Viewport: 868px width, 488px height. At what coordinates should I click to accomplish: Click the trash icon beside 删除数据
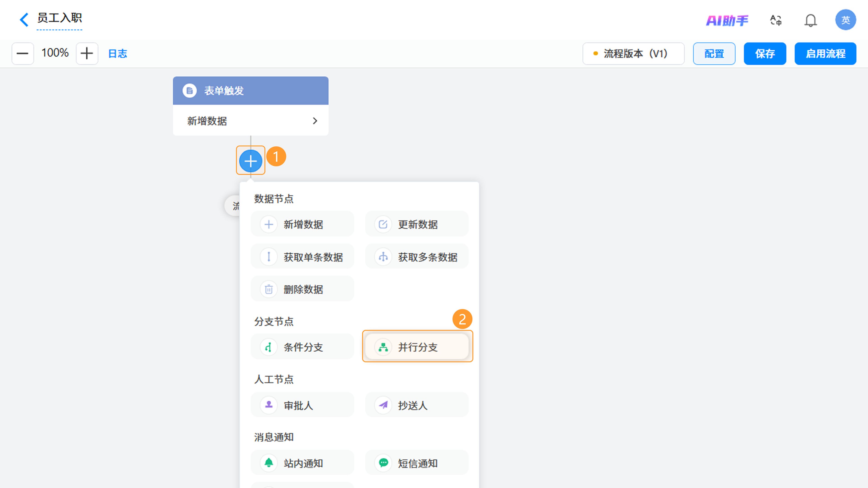point(269,289)
